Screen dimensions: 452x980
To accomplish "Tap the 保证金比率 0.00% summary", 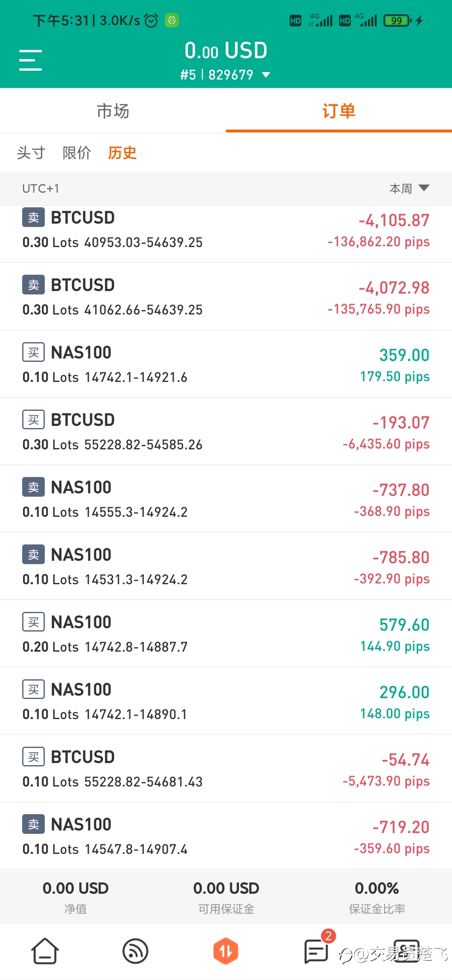I will [377, 897].
